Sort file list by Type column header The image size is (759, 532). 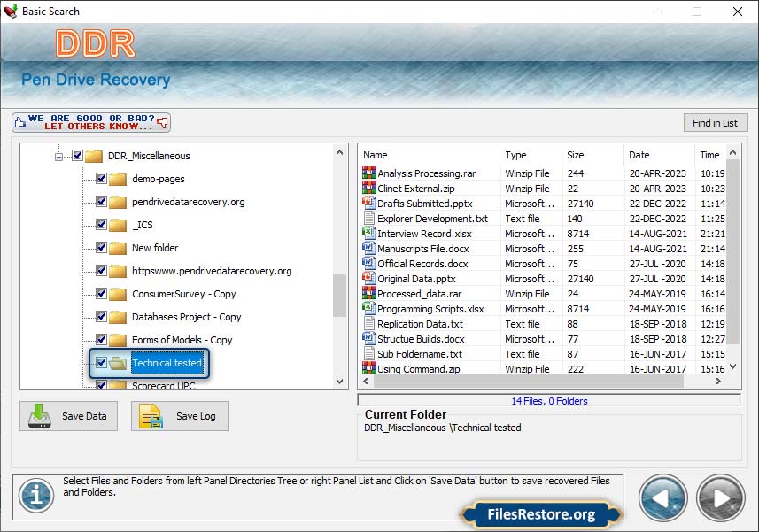pos(531,155)
